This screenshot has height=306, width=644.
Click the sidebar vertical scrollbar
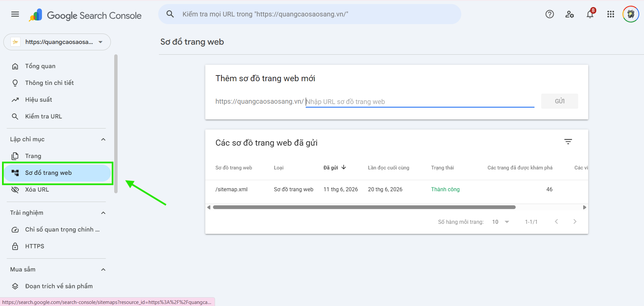pyautogui.click(x=116, y=124)
